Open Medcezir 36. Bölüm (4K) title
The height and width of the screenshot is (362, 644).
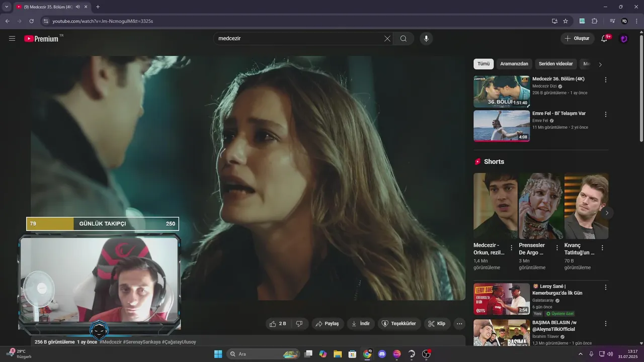point(558,79)
